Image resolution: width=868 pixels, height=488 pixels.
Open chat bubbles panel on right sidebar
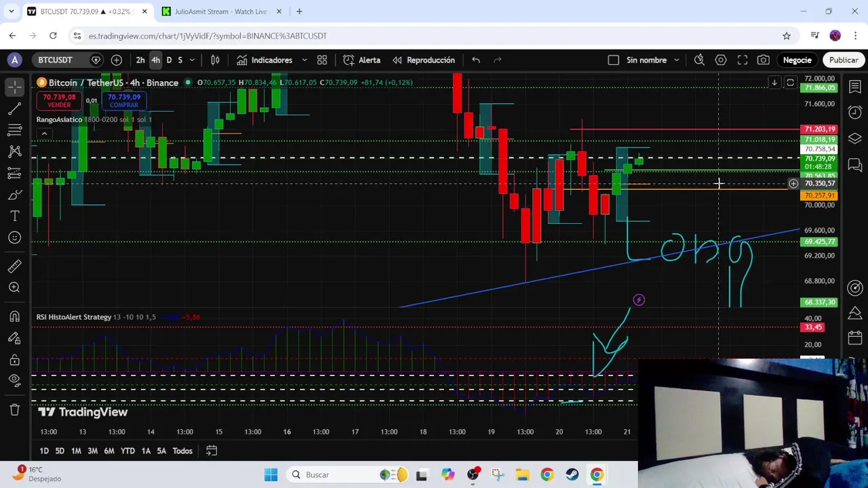855,165
